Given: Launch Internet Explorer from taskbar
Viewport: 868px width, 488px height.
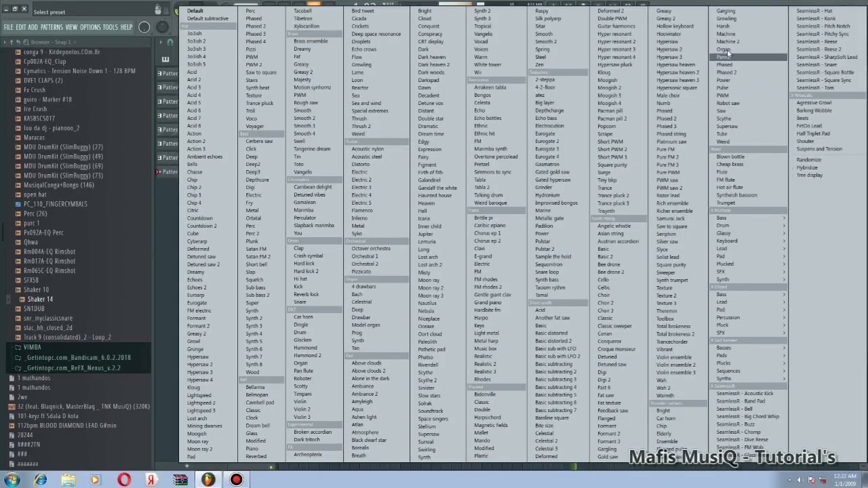Looking at the screenshot, I should (41, 480).
